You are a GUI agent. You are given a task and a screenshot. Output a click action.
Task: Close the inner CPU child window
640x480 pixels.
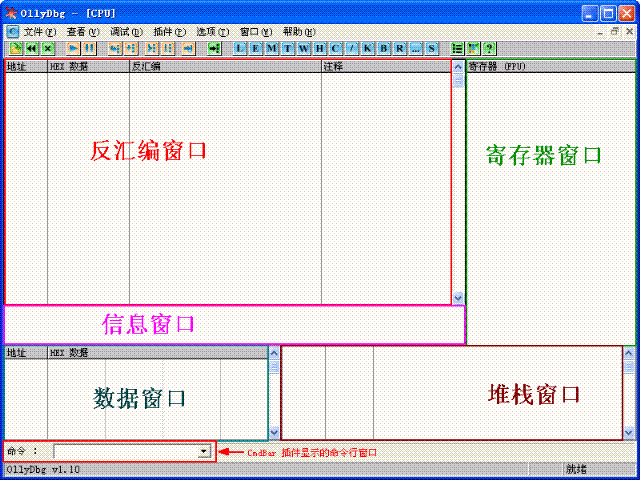[629, 31]
